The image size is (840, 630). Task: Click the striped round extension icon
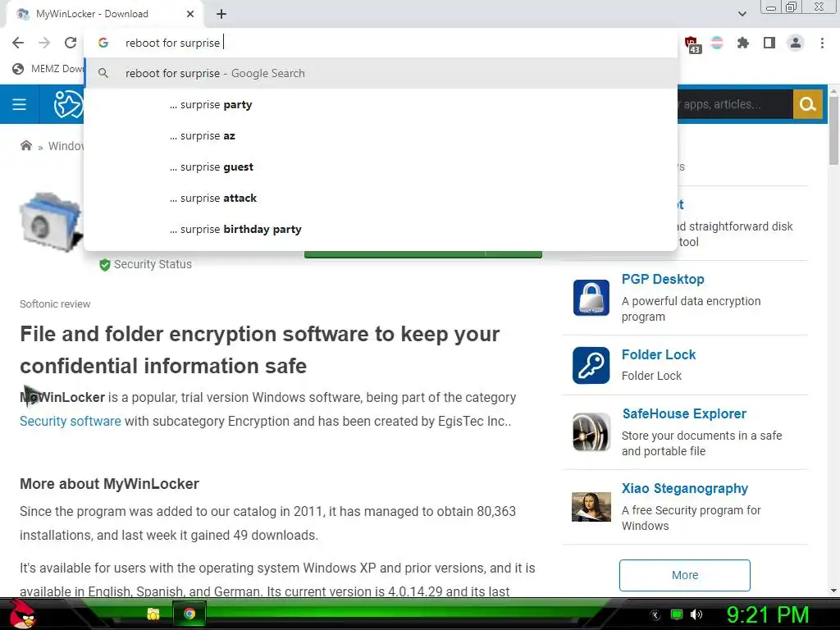coord(717,43)
